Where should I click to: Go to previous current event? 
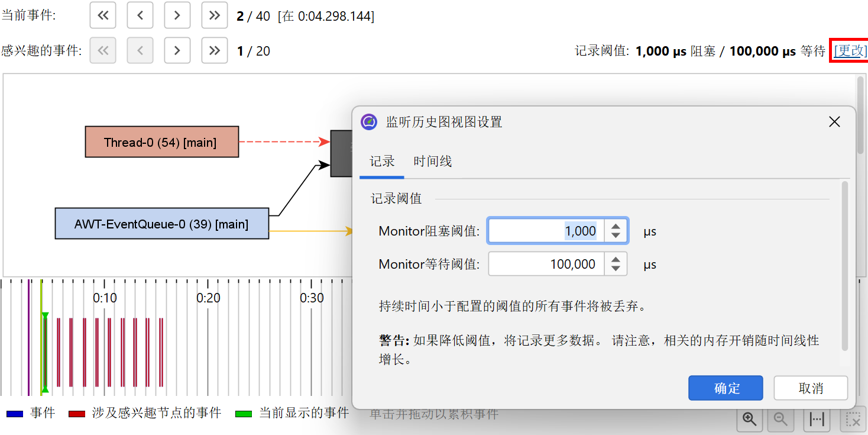[140, 15]
